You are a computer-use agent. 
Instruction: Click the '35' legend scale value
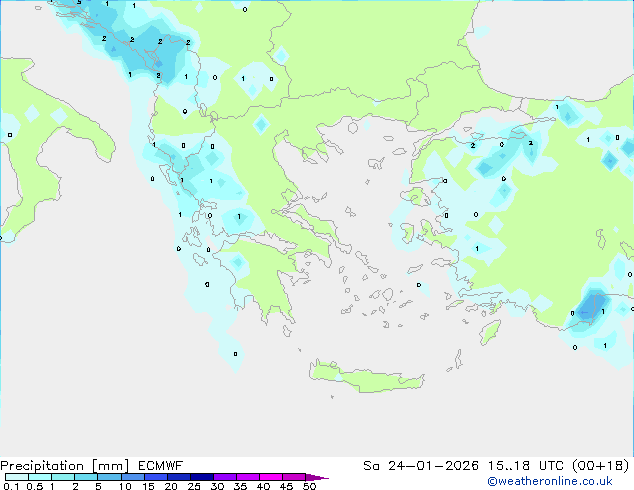point(240,486)
